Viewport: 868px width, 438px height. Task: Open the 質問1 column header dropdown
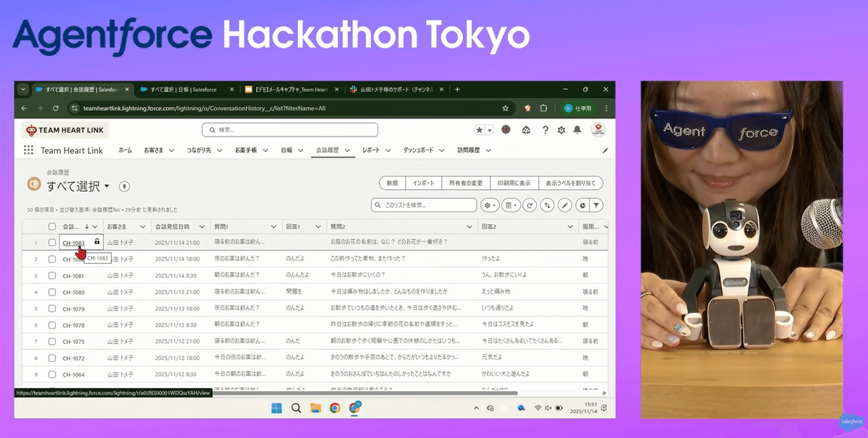click(273, 226)
